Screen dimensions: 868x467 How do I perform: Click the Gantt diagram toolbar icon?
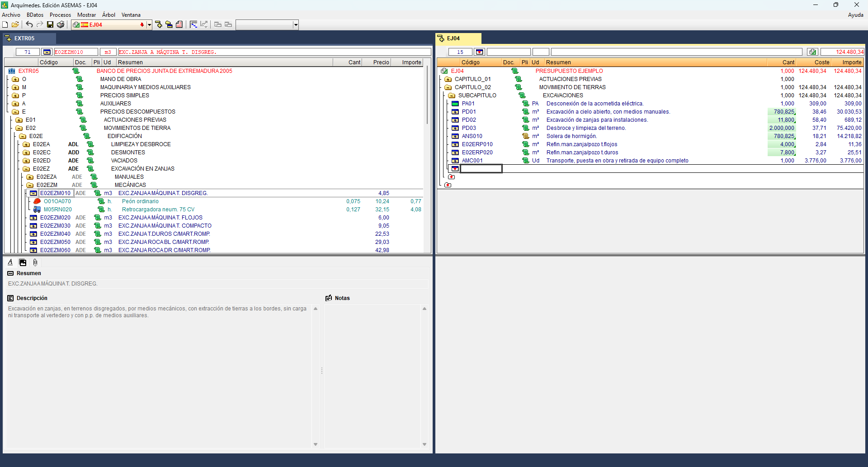193,24
